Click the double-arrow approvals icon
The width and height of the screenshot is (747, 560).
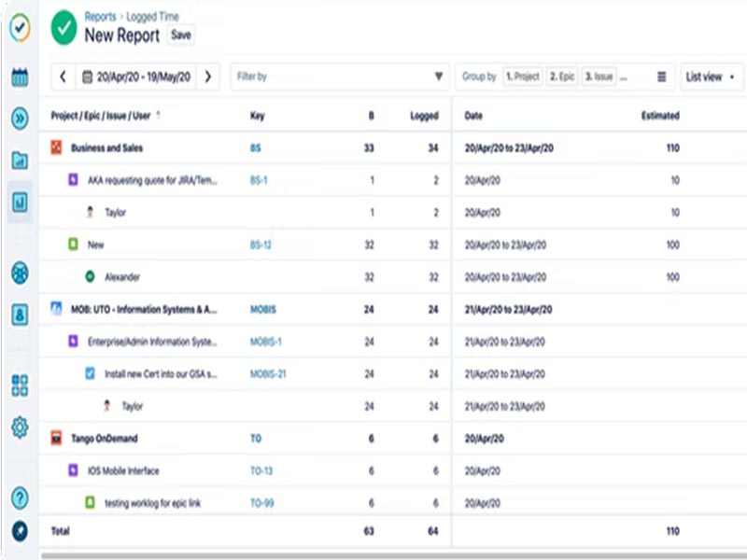[21, 118]
